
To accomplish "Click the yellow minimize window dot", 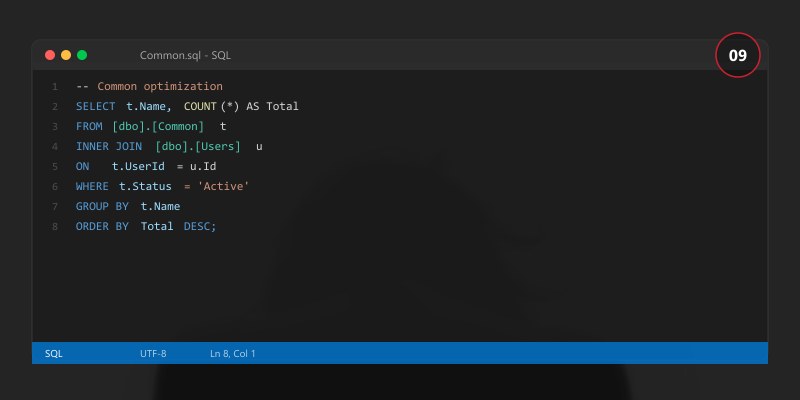I will coord(66,55).
